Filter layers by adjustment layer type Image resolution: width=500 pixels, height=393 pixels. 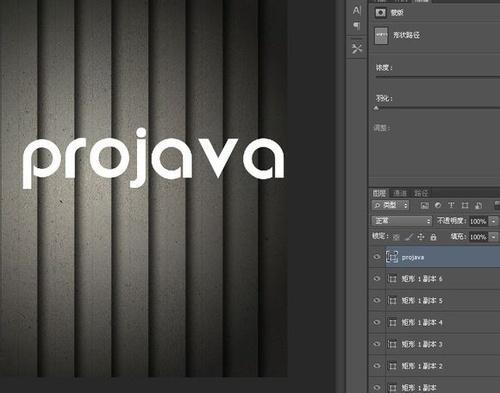[x=438, y=205]
